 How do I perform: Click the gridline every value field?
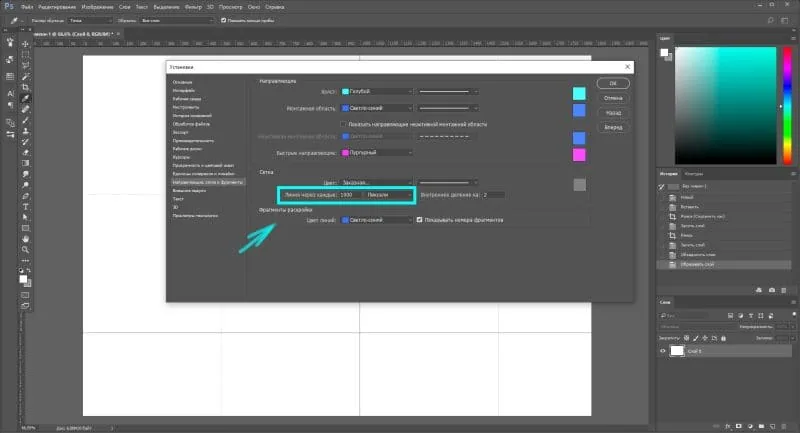[351, 195]
